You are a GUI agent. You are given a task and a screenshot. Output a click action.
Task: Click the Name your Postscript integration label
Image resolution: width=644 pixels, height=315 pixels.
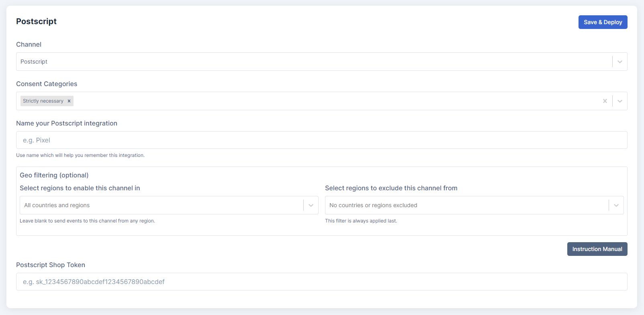coord(67,123)
